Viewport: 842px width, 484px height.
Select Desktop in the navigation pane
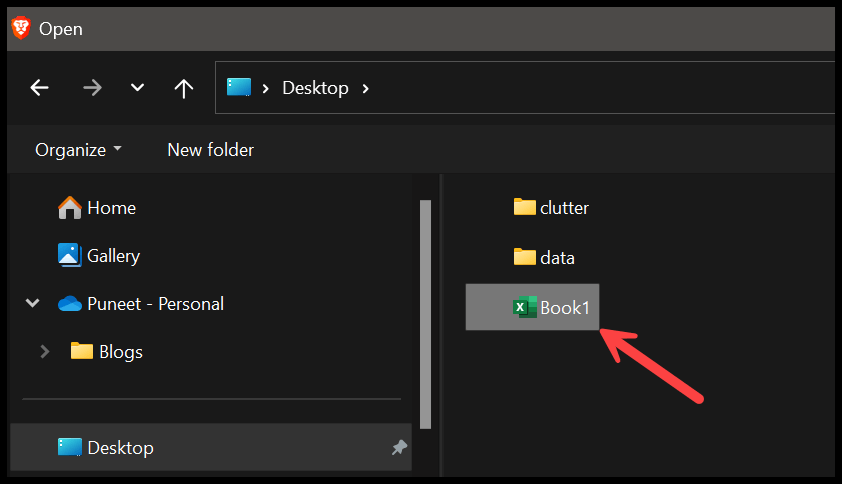(210, 447)
